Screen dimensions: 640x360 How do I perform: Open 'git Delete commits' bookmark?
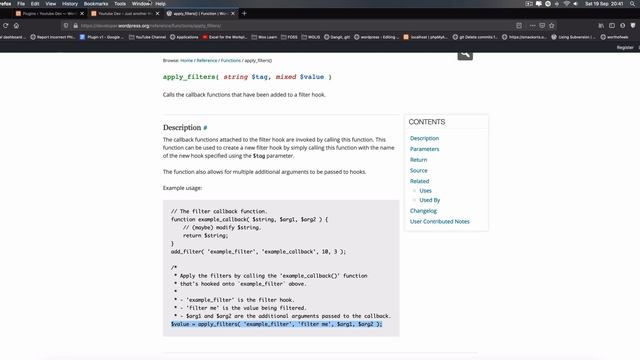tap(475, 37)
